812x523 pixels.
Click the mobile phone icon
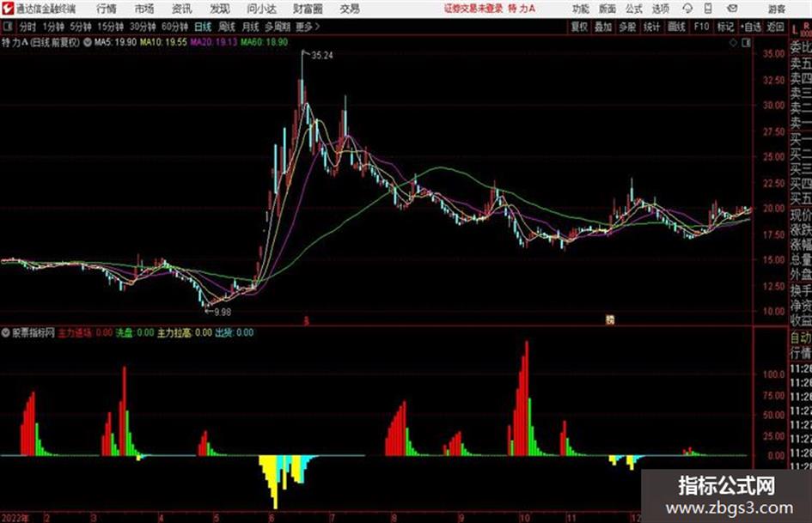708,9
